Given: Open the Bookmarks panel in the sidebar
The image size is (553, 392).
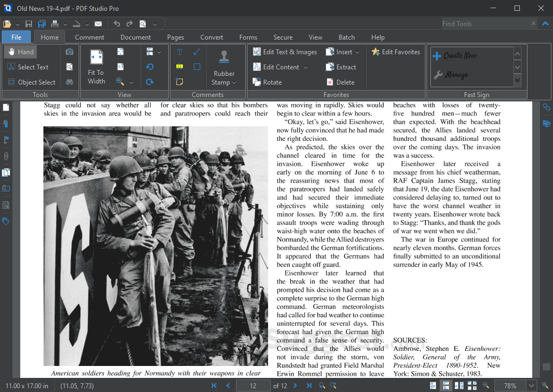Looking at the screenshot, I should [6, 124].
